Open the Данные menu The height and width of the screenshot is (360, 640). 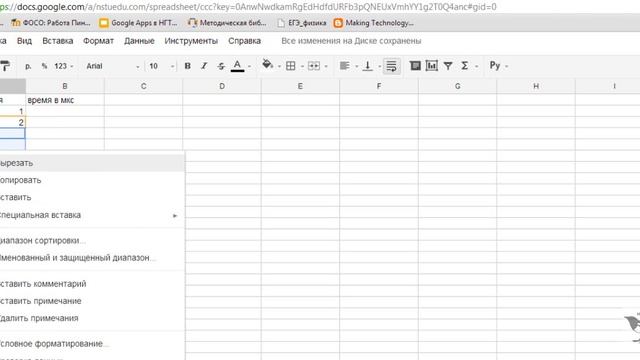(139, 41)
